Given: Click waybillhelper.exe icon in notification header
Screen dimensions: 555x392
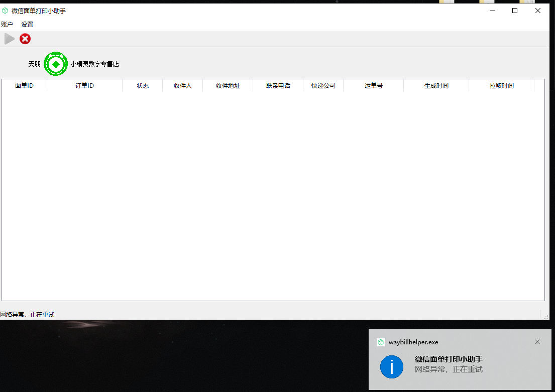Looking at the screenshot, I should pos(381,342).
